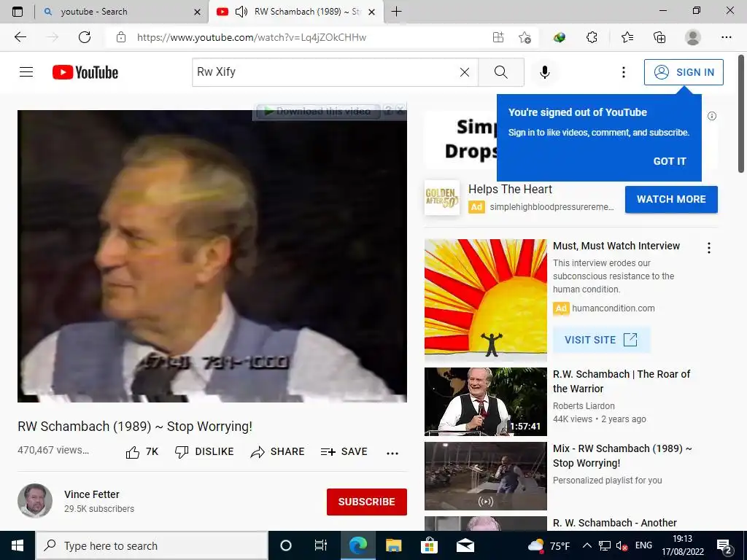Dismiss the popup with GOT IT

click(x=670, y=161)
